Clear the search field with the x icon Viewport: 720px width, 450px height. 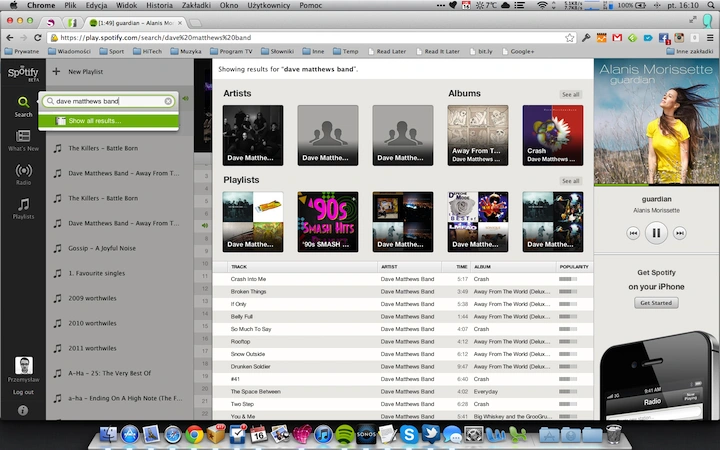tap(168, 101)
